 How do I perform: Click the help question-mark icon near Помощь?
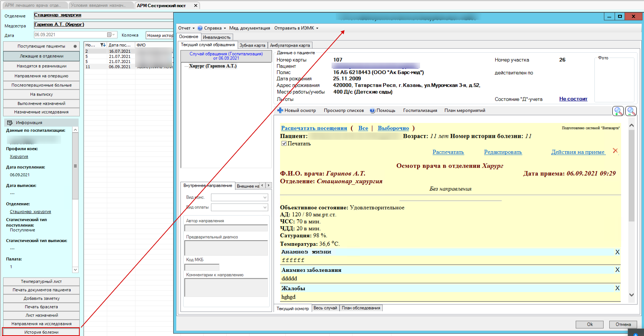click(372, 111)
